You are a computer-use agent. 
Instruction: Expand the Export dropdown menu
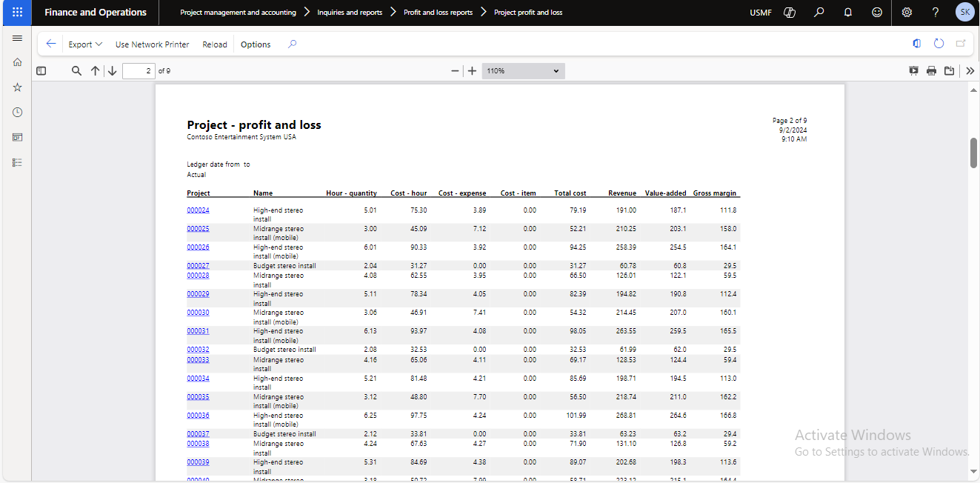[x=85, y=44]
